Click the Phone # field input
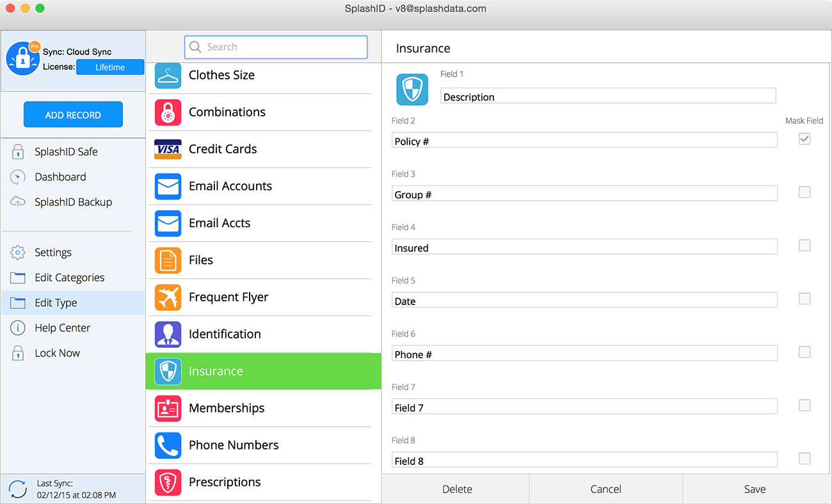Screen dimensions: 832x504 pyautogui.click(x=584, y=354)
